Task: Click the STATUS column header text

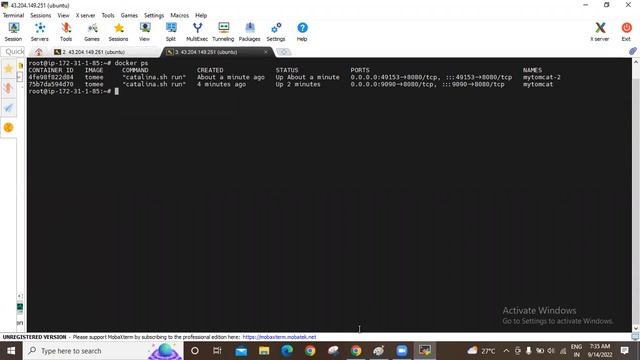Action: [x=287, y=70]
